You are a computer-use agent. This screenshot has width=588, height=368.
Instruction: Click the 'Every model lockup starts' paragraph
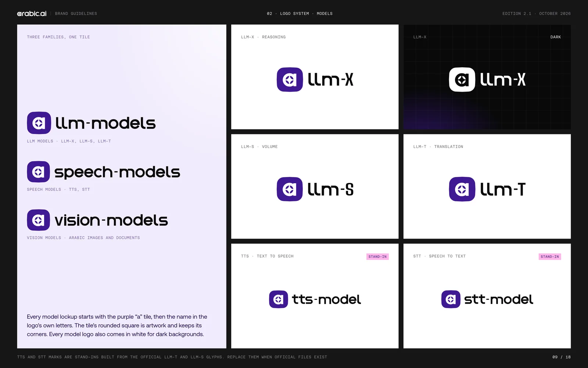click(x=117, y=325)
